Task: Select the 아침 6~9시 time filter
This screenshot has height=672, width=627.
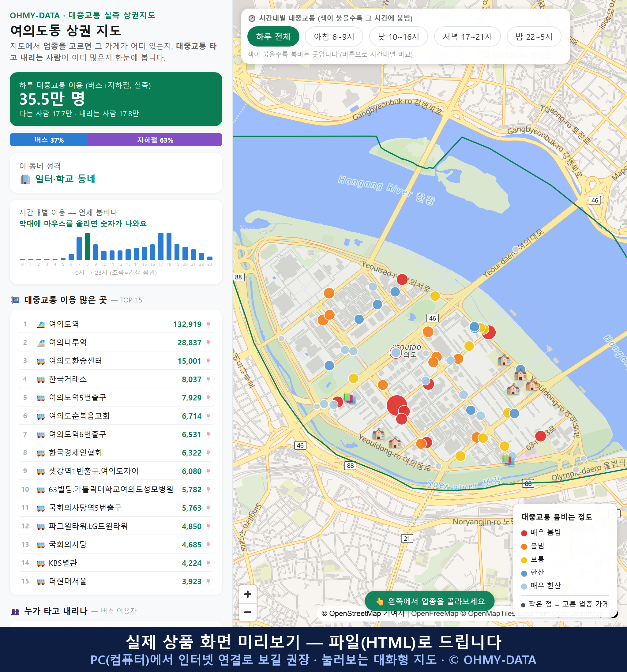Action: 334,36
